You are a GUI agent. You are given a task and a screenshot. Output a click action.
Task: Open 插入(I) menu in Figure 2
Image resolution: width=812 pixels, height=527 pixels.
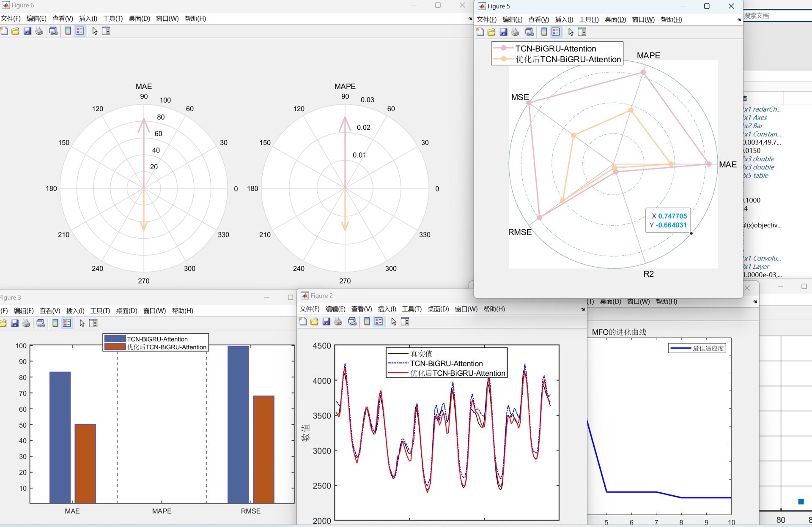(387, 309)
